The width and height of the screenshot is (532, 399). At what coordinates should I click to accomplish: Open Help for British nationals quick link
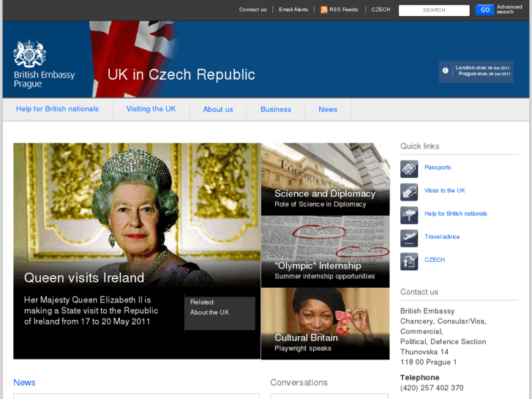click(456, 214)
